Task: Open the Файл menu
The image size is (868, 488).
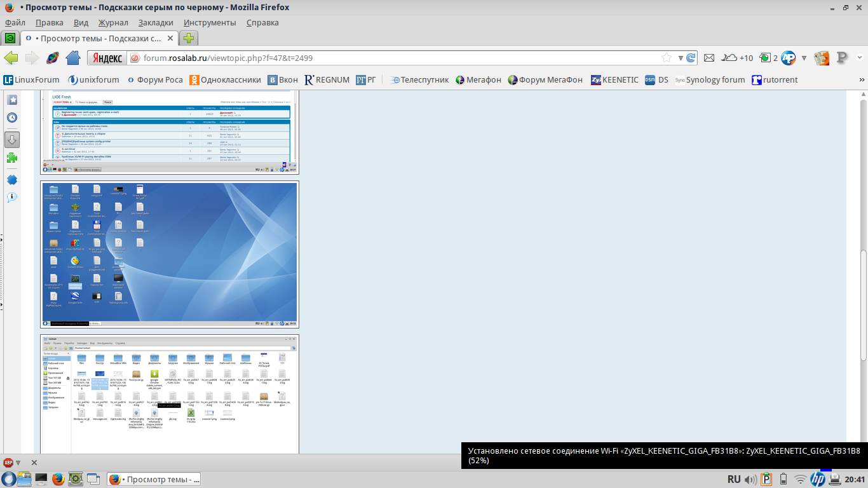Action: (x=15, y=22)
